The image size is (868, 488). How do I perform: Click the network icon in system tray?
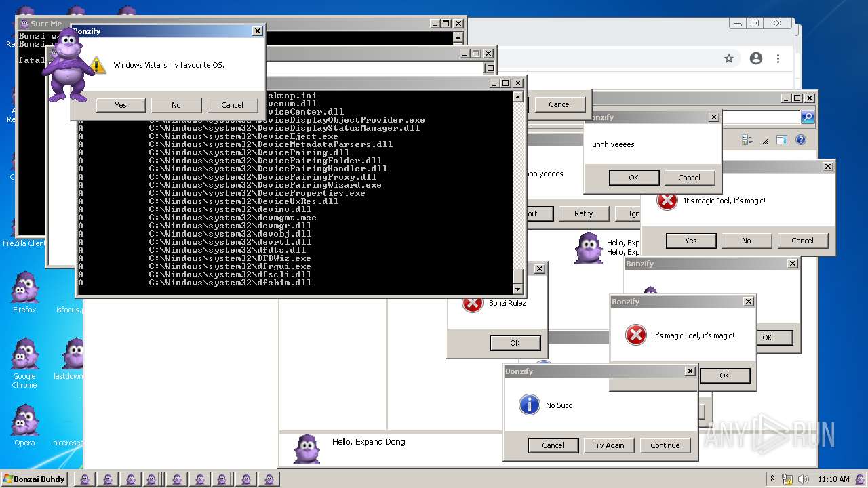(787, 479)
